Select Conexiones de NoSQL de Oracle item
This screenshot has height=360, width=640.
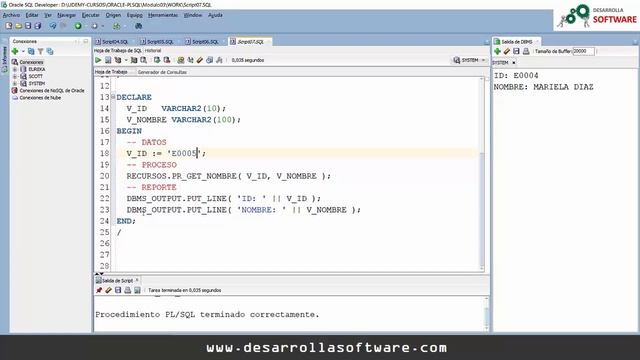[52, 91]
